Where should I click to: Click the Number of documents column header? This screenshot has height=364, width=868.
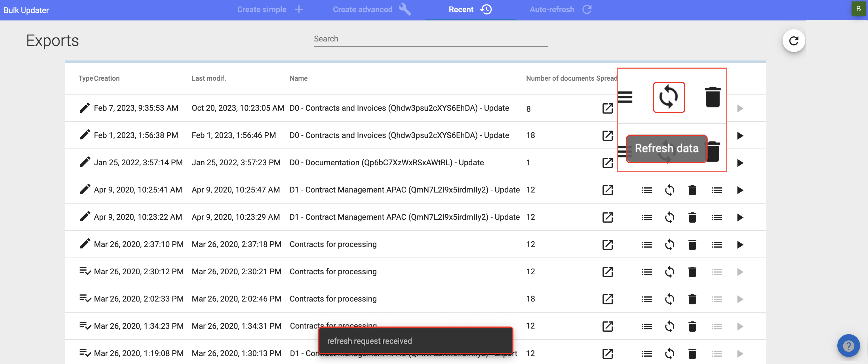pyautogui.click(x=560, y=78)
